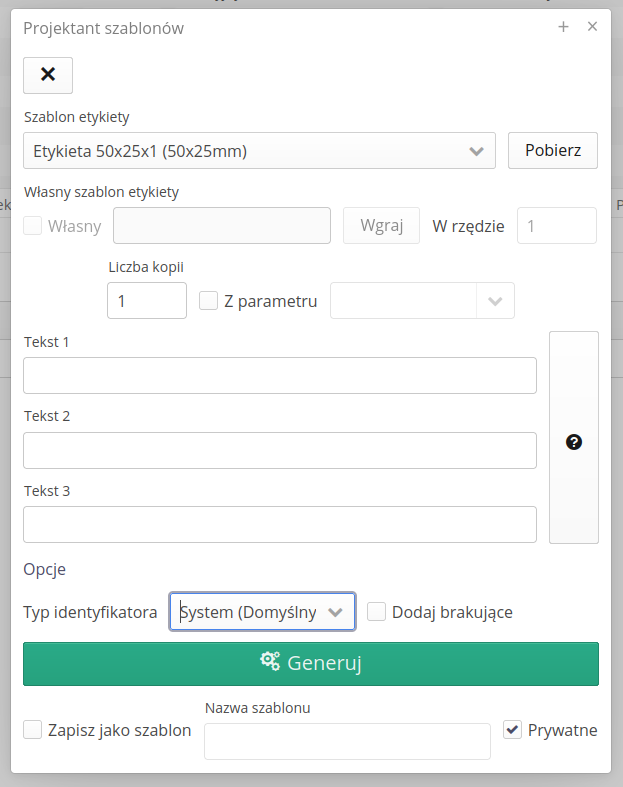Image resolution: width=623 pixels, height=787 pixels.
Task: Enable the Z parametru checkbox
Action: (209, 301)
